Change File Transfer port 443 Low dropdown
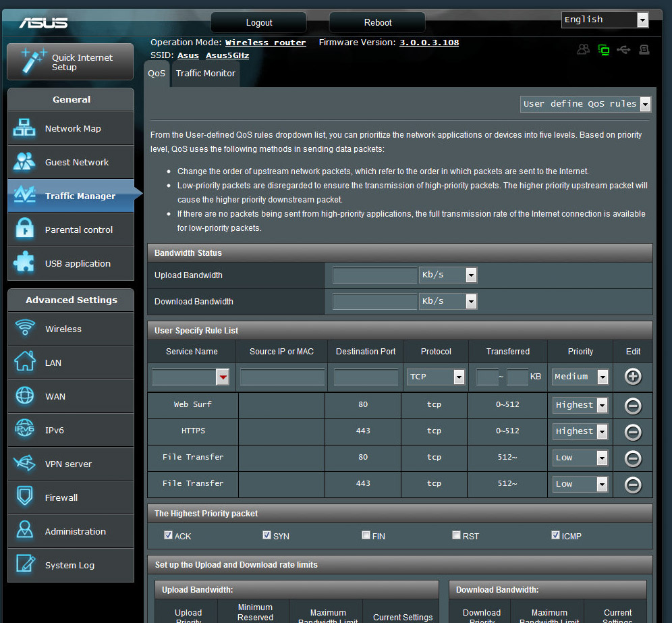 580,484
